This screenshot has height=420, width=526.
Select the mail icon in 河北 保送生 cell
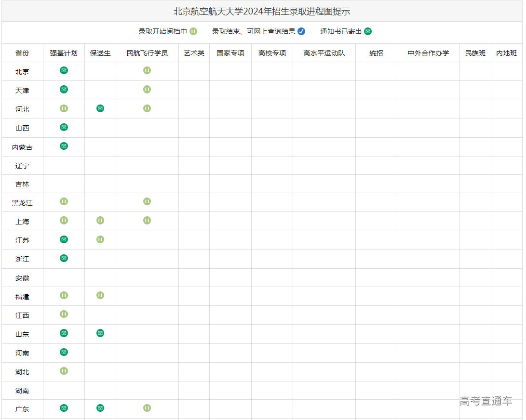[x=100, y=108]
